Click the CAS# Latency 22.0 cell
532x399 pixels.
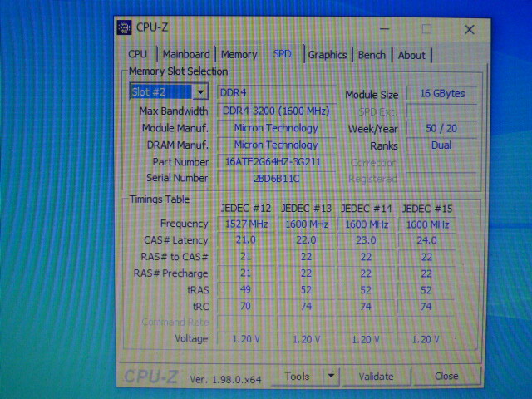tap(307, 240)
